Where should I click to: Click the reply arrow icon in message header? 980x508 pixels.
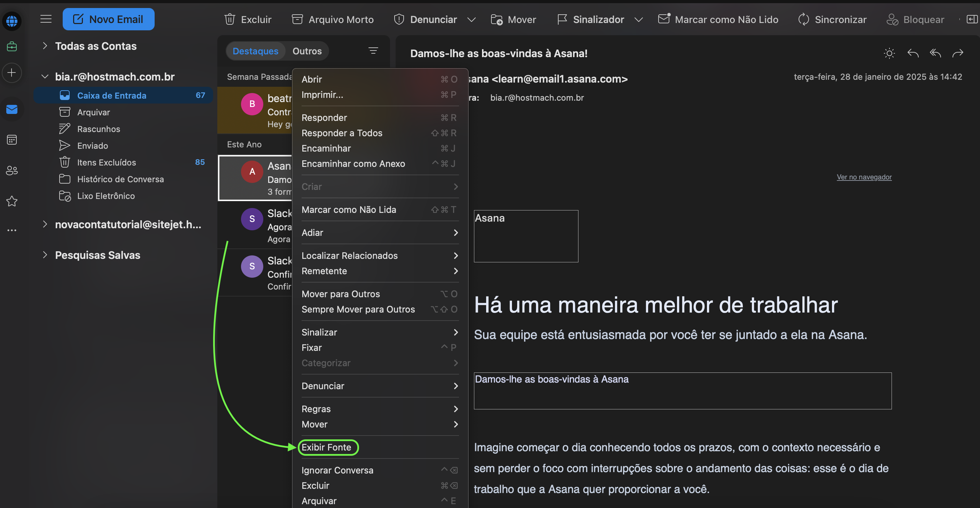pyautogui.click(x=913, y=53)
